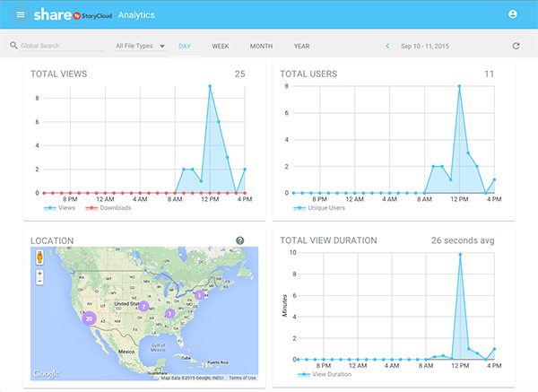Viewport: 538px width, 392px height.
Task: Zoom out on the location map
Action: (39, 282)
